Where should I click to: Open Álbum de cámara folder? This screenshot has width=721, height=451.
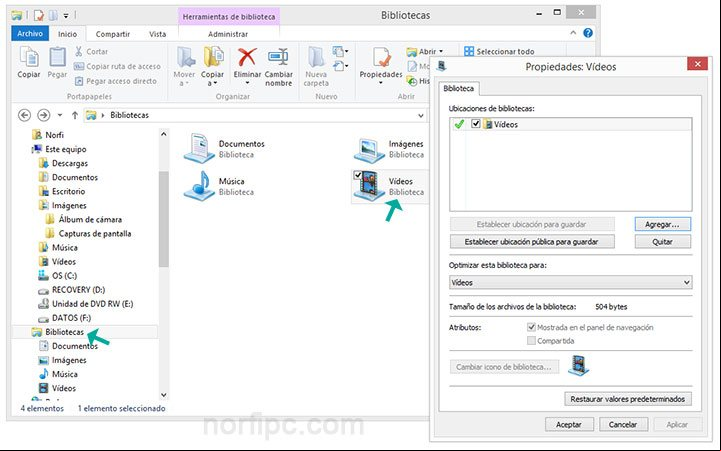(x=84, y=219)
